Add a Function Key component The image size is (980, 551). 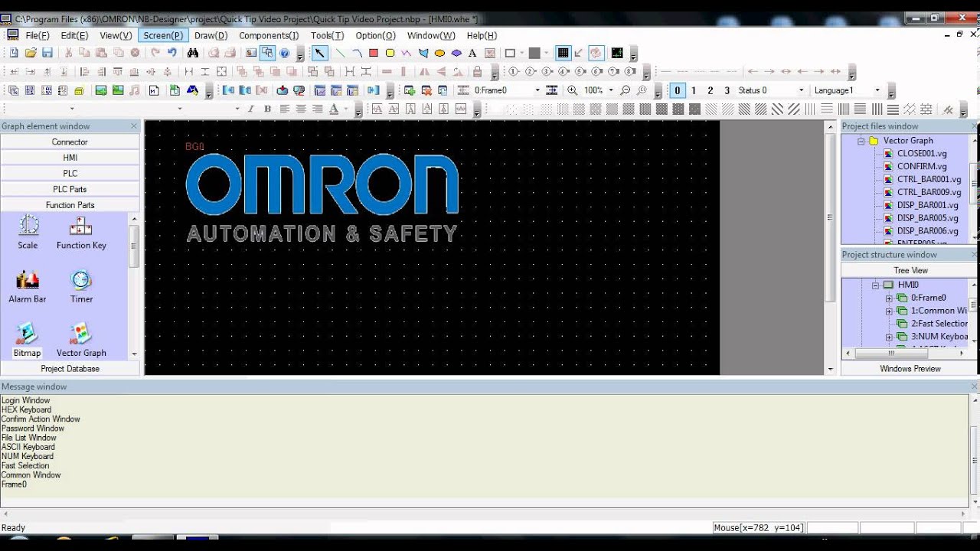(81, 233)
